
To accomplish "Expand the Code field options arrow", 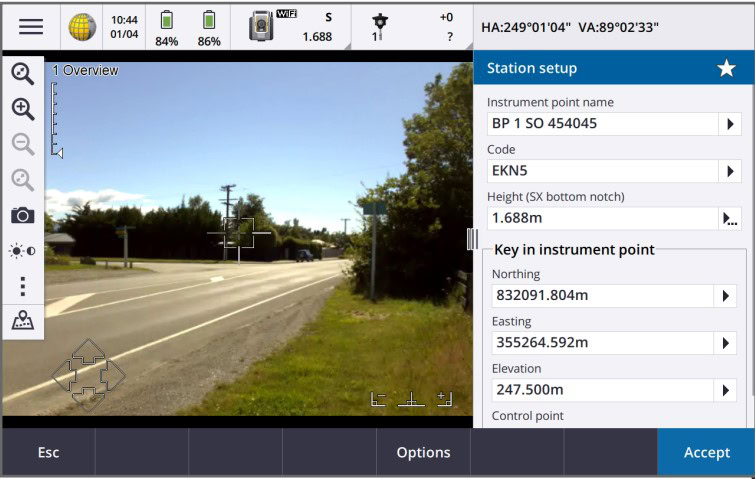I will 730,171.
